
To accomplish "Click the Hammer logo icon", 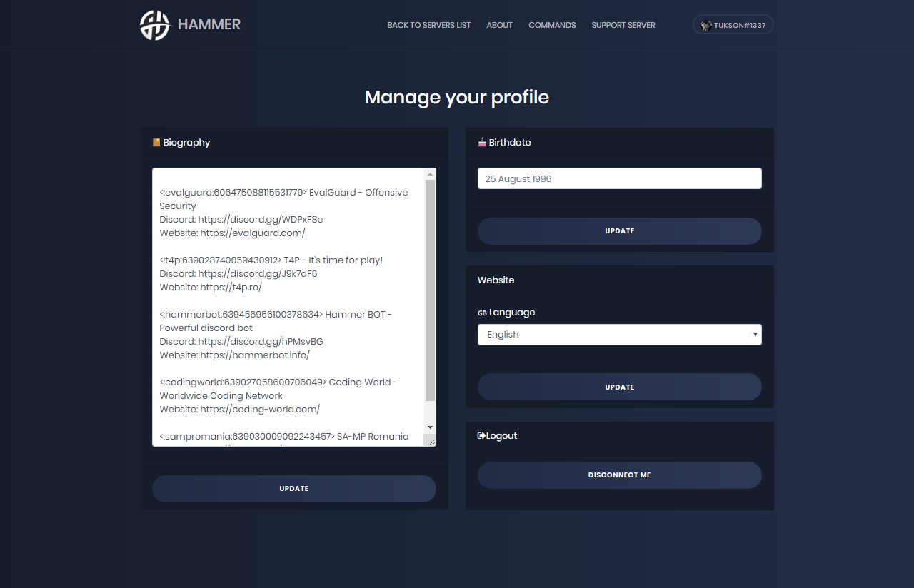I will pyautogui.click(x=155, y=25).
